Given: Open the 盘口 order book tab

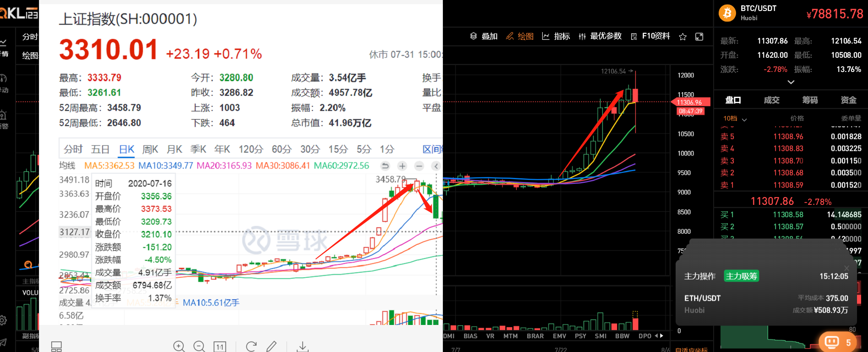Looking at the screenshot, I should pyautogui.click(x=733, y=100).
